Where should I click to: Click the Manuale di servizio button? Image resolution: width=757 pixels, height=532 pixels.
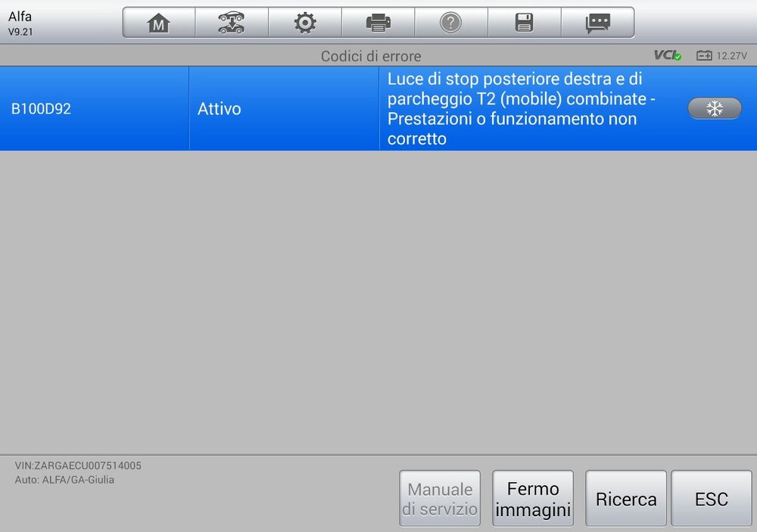click(439, 498)
